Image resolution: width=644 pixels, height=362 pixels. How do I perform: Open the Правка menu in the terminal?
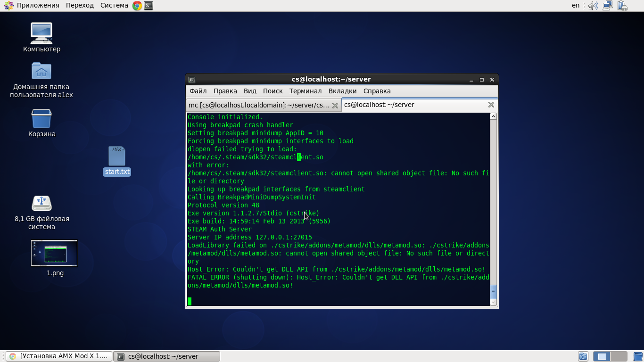[225, 91]
